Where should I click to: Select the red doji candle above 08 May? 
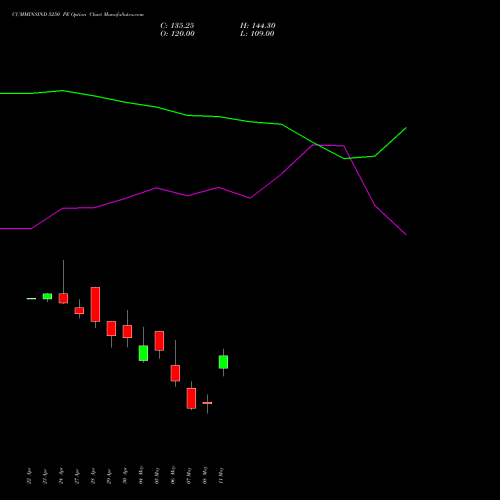tap(207, 403)
